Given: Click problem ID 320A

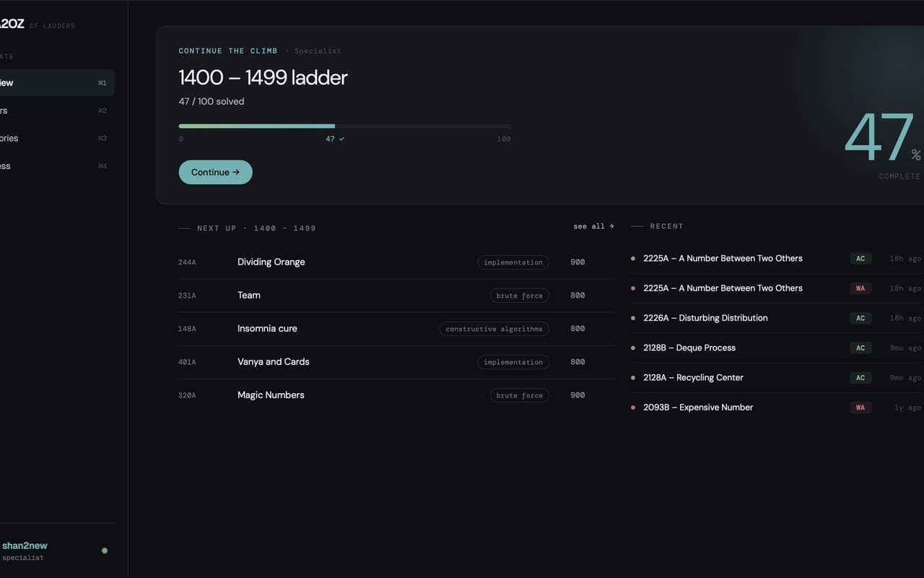Looking at the screenshot, I should coord(187,395).
